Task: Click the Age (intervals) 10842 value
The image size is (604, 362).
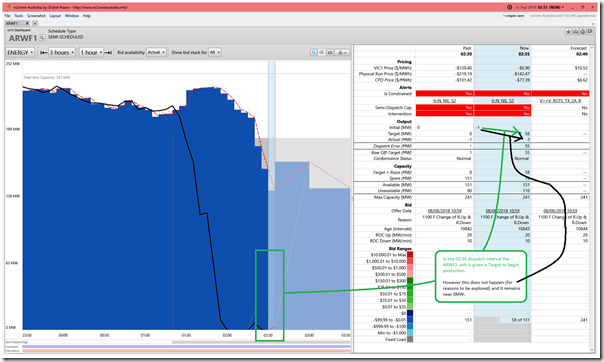Action: click(x=465, y=229)
